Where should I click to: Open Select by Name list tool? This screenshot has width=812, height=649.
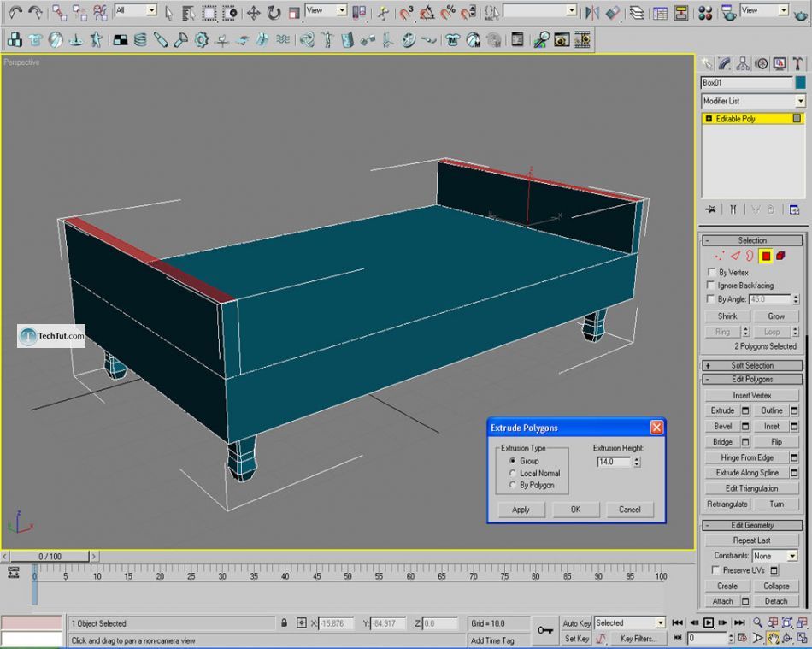coord(187,13)
